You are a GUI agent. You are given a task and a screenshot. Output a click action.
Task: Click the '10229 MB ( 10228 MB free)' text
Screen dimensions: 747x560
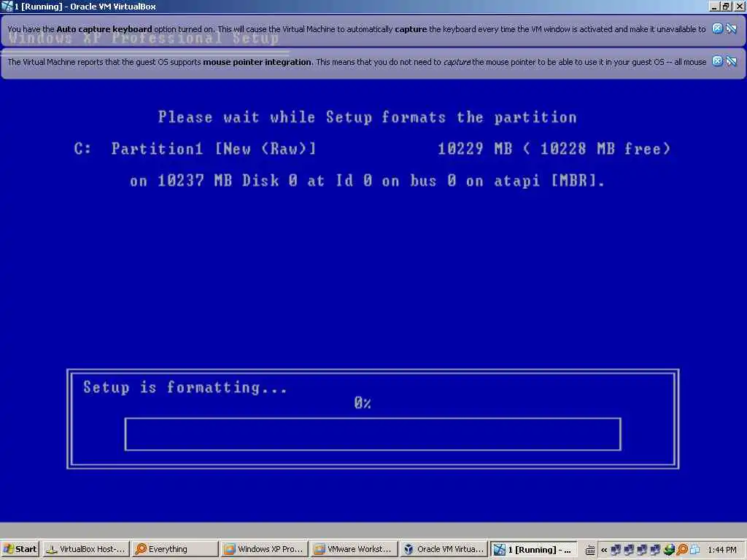(x=554, y=149)
